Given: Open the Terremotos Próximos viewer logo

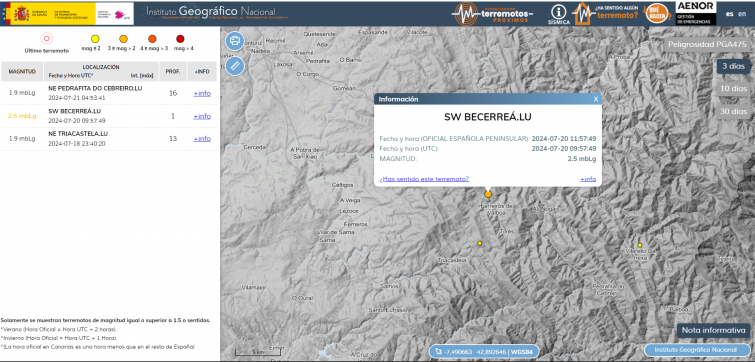Looking at the screenshot, I should (493, 14).
